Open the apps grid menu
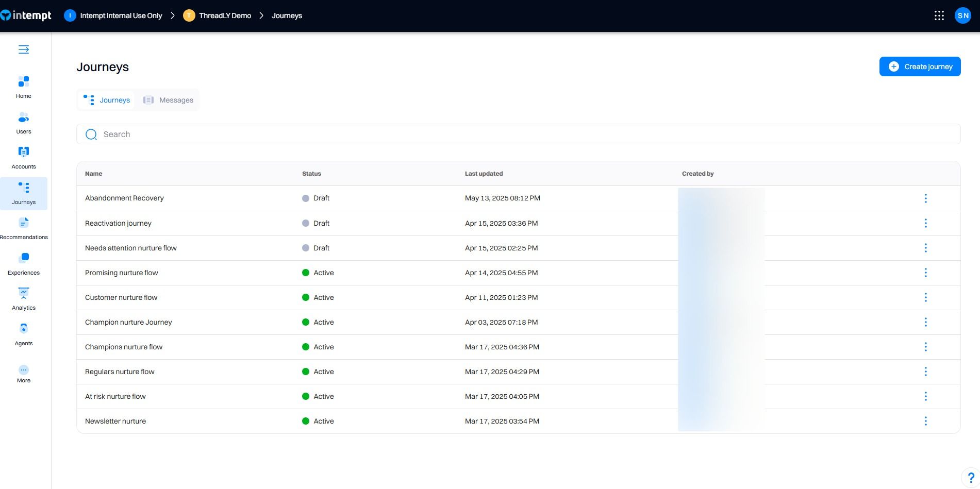The height and width of the screenshot is (489, 980). (939, 15)
